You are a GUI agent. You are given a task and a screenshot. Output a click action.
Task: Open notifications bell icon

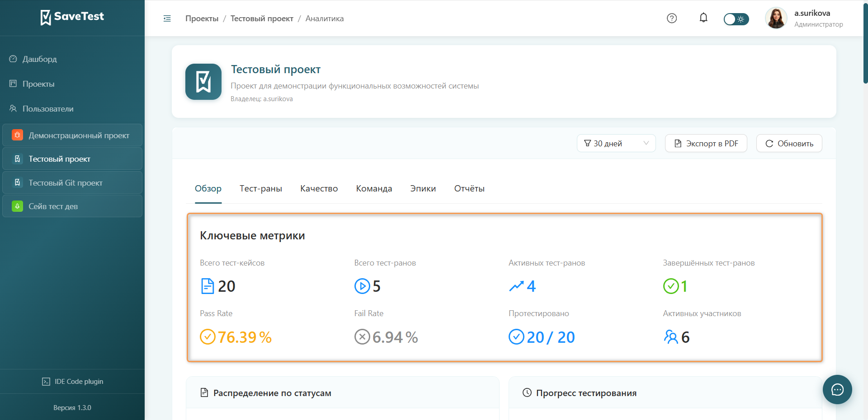coord(703,18)
